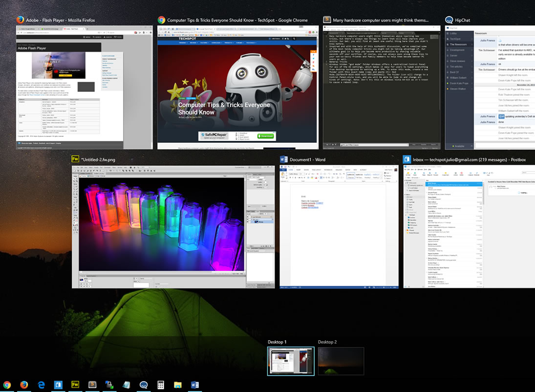Open the notepad-style icon beside HipChat in taskbar
This screenshot has height=392, width=535.
click(126, 385)
